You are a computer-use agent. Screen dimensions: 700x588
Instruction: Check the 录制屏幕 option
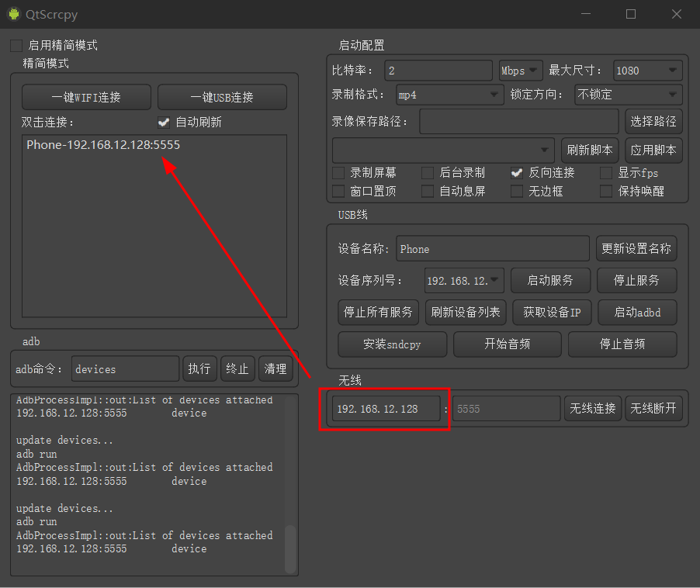click(338, 173)
